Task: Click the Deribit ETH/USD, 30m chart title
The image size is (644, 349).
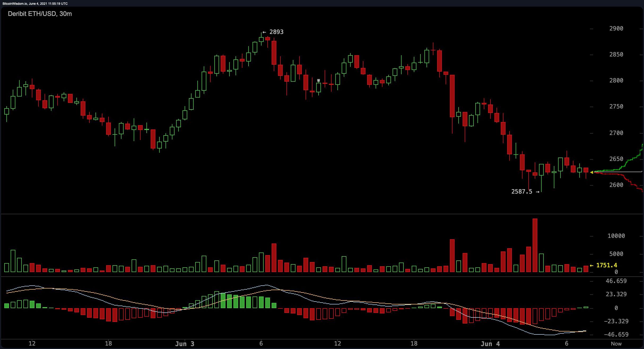Action: coord(40,14)
